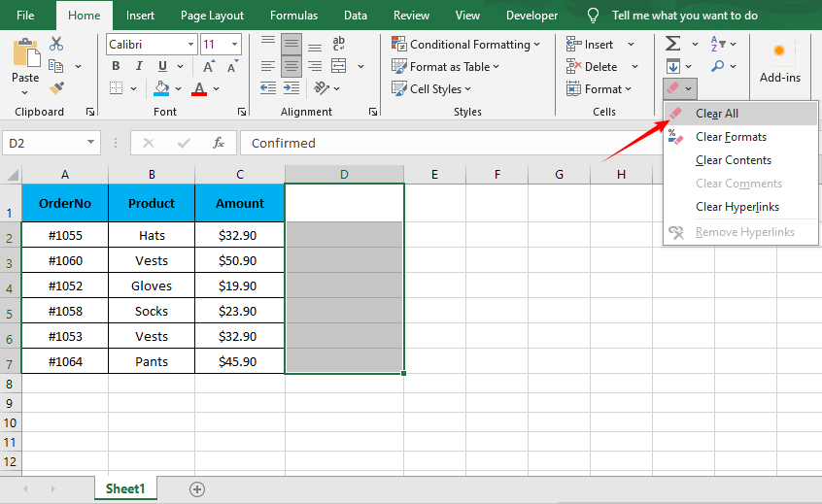Screen dimensions: 822x504
Task: Click the AutoSum sigma icon
Action: 672,44
